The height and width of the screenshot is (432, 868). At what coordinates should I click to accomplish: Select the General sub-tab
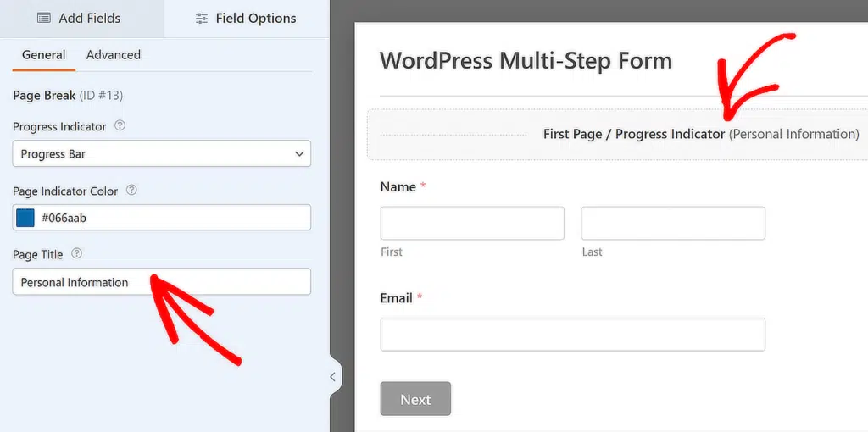[x=44, y=55]
